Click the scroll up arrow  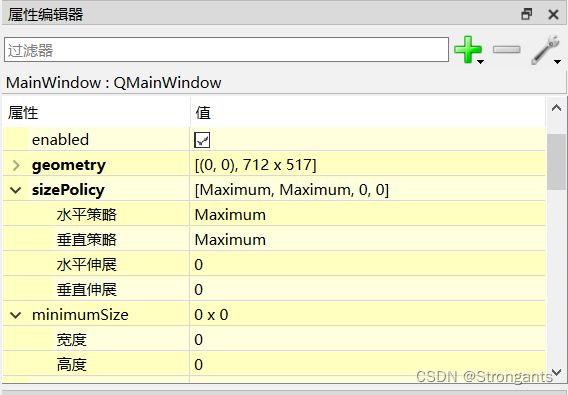[556, 108]
